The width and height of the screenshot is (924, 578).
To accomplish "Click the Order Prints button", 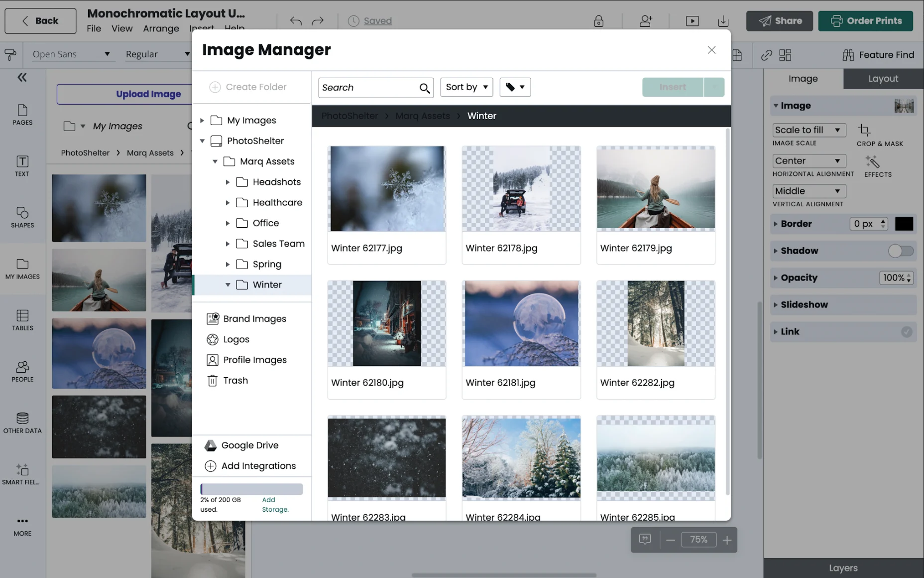I will coord(866,20).
